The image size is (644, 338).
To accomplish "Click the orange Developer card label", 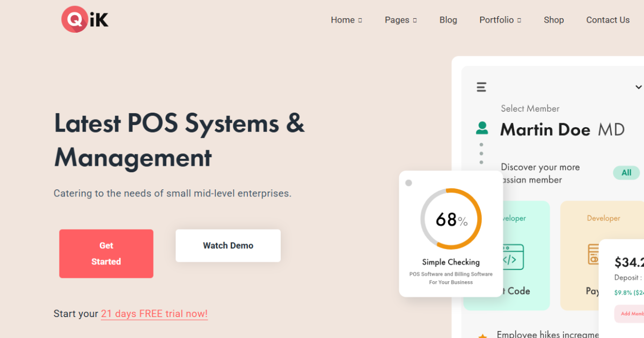I will click(x=603, y=218).
